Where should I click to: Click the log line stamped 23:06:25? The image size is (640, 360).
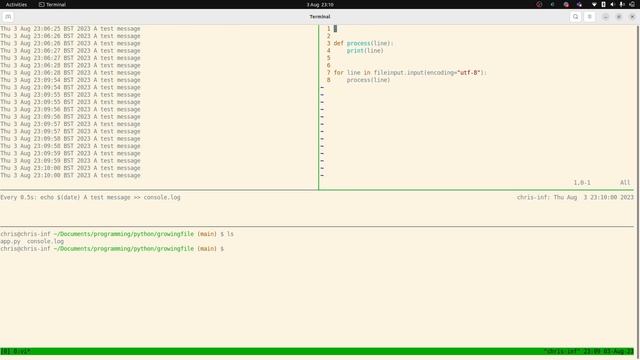coord(70,29)
